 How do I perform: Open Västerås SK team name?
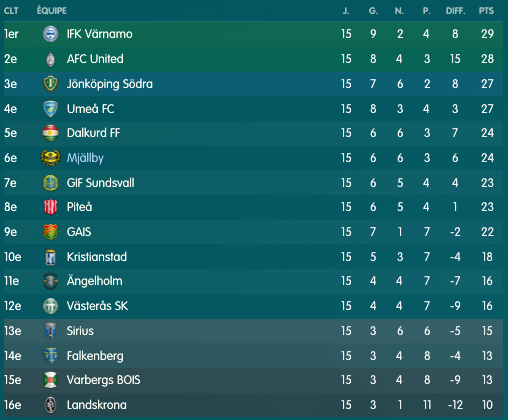click(97, 306)
